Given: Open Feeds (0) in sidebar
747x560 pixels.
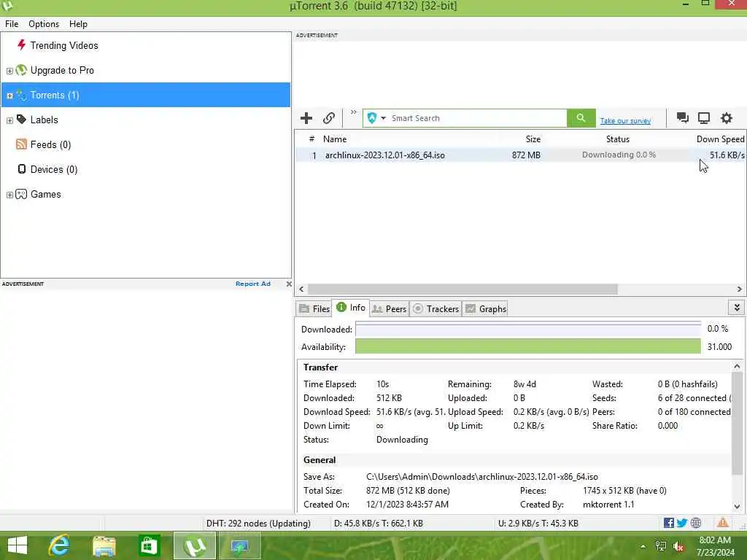Looking at the screenshot, I should (50, 144).
